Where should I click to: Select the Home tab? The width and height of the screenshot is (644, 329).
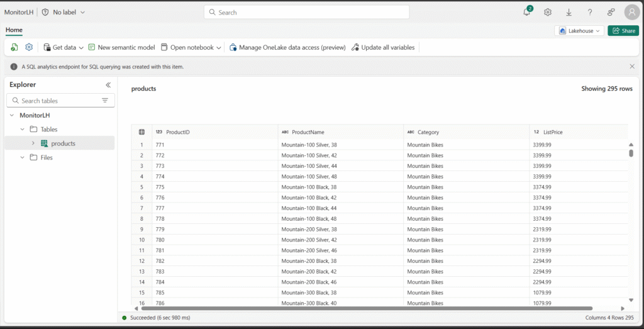tap(14, 30)
